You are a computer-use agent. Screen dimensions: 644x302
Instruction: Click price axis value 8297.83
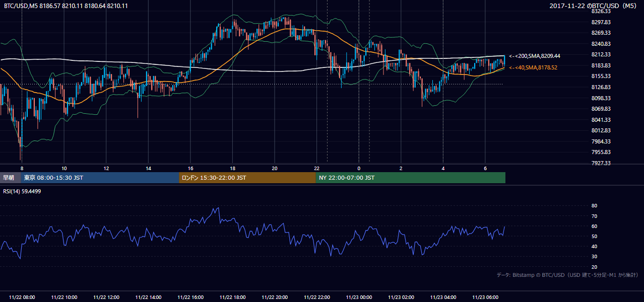pyautogui.click(x=601, y=22)
